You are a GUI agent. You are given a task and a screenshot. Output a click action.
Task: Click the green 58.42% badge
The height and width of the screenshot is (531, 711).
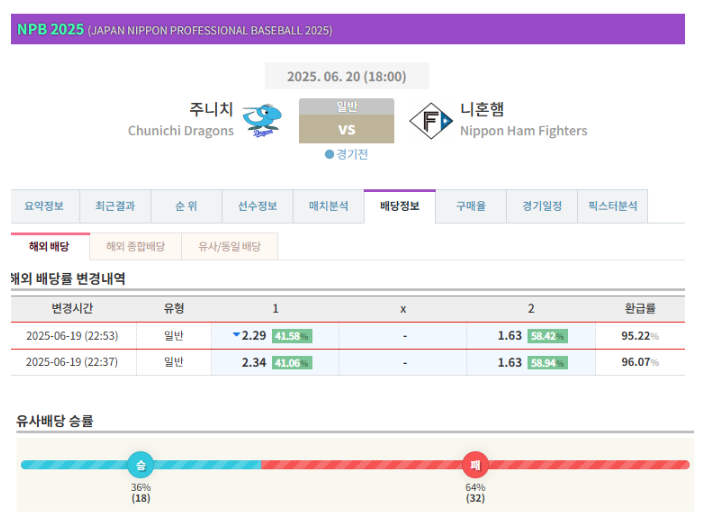point(547,336)
